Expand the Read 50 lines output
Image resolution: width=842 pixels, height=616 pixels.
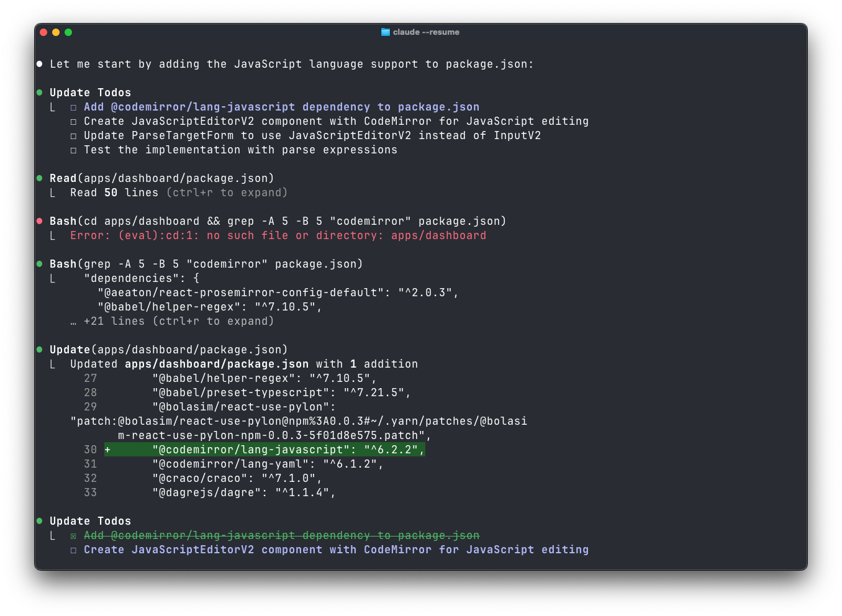click(227, 192)
